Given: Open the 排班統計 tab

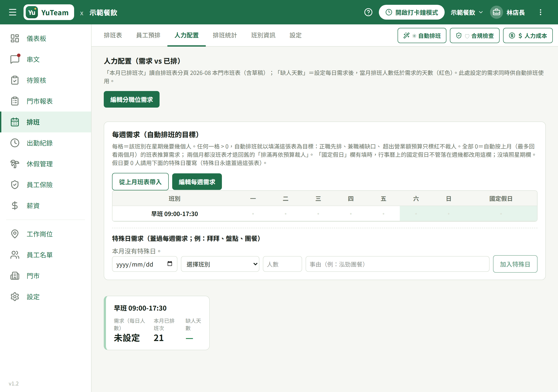Looking at the screenshot, I should click(225, 35).
